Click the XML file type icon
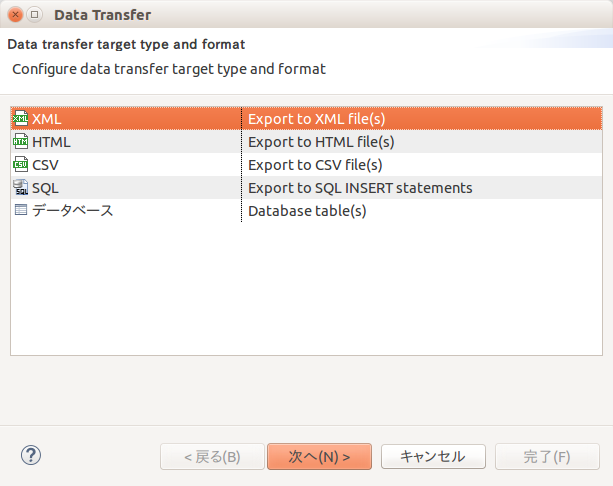 pyautogui.click(x=20, y=118)
